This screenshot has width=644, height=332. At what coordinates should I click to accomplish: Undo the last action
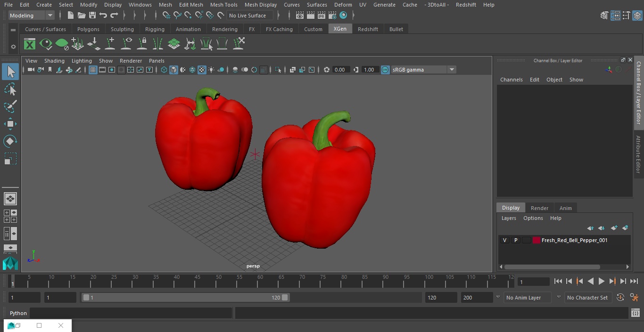point(103,16)
